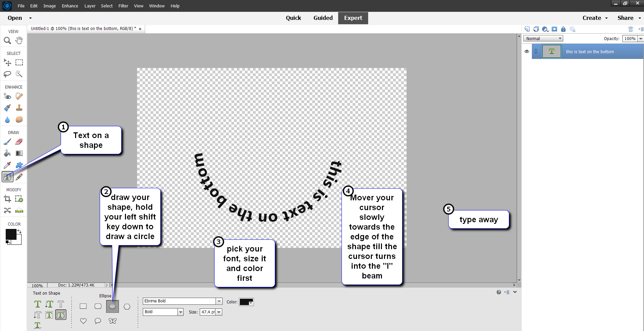Image resolution: width=644 pixels, height=331 pixels.
Task: Switch to the Quick editing mode tab
Action: point(293,18)
